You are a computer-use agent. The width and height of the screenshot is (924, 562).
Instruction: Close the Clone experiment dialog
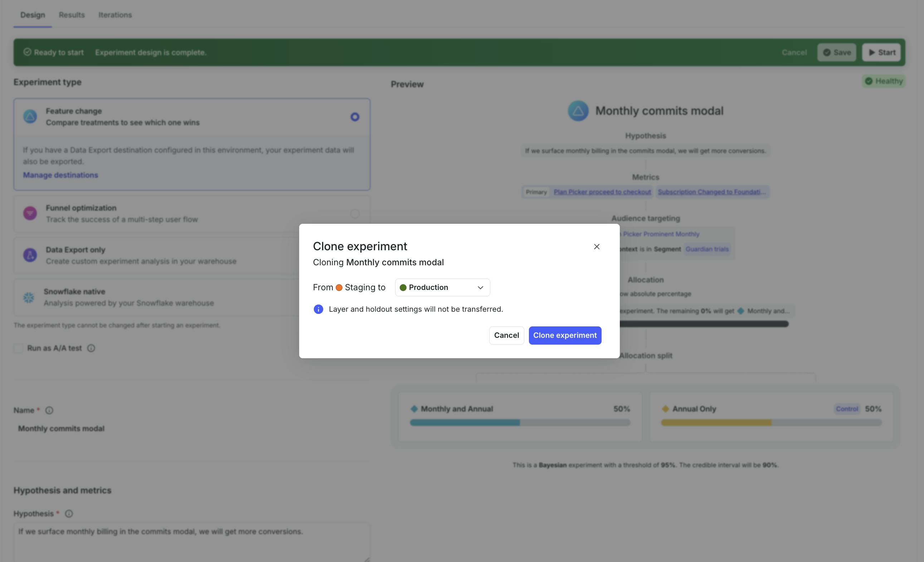[597, 247]
